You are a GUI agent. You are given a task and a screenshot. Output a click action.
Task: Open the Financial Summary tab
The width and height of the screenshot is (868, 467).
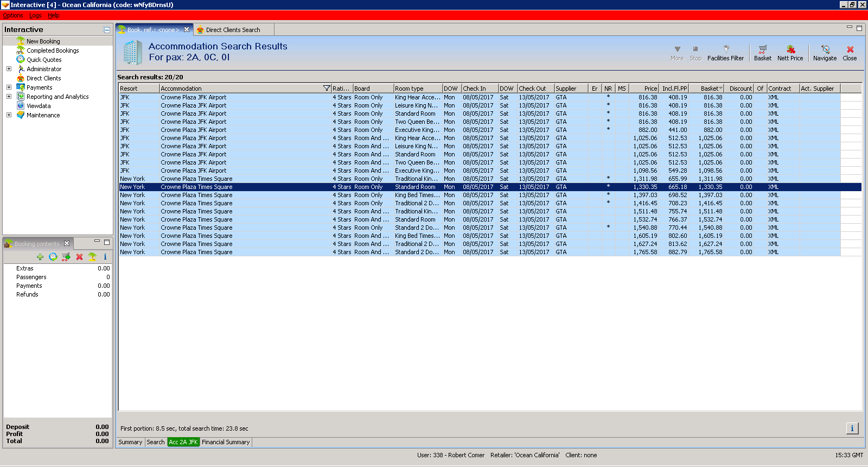pyautogui.click(x=226, y=442)
